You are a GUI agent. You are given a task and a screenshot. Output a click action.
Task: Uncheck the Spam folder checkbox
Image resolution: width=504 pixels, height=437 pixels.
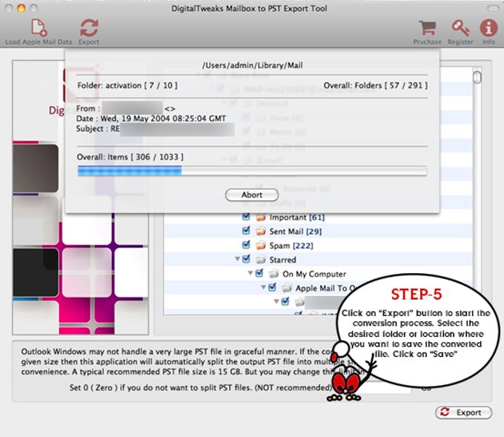click(246, 245)
